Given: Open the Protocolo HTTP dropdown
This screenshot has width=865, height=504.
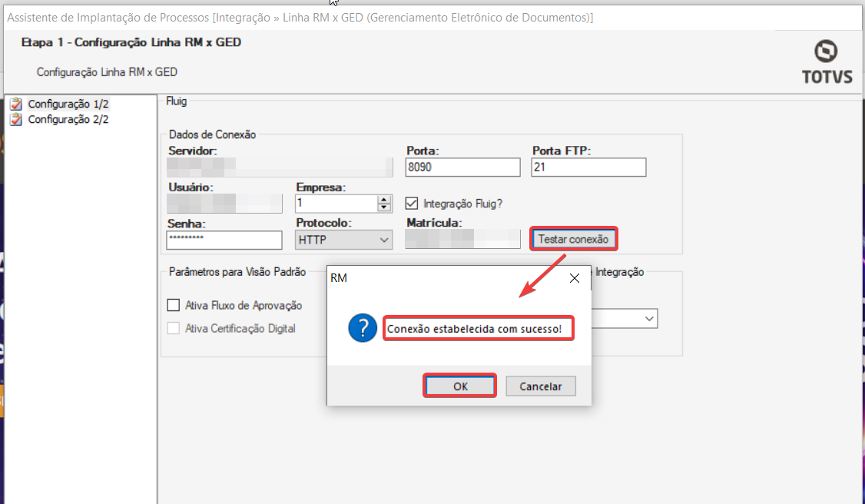Looking at the screenshot, I should (343, 240).
